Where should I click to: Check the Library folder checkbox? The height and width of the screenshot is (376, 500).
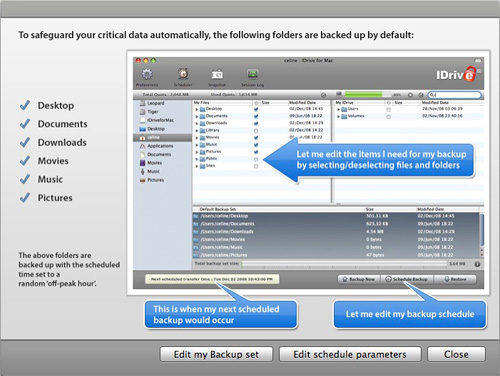(256, 131)
